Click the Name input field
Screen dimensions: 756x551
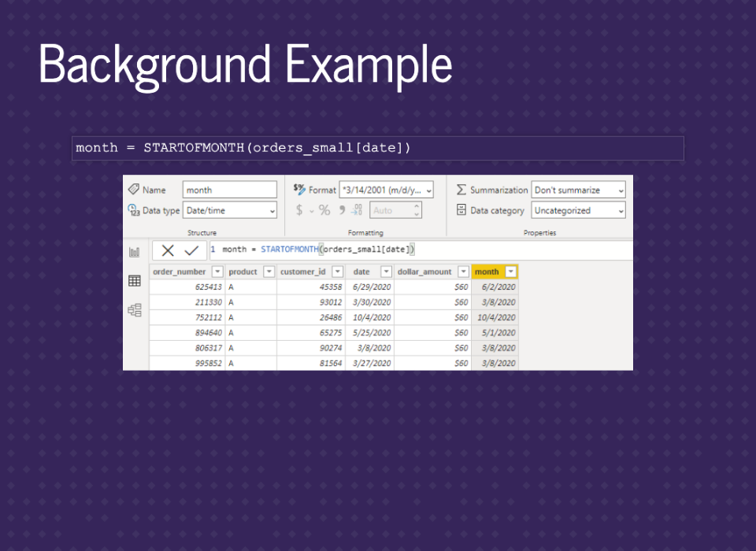point(229,190)
